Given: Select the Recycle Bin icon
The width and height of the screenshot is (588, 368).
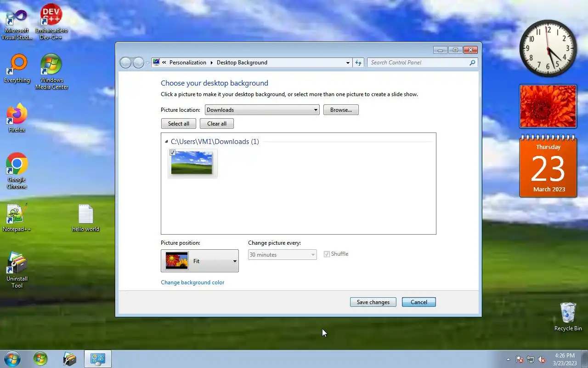Looking at the screenshot, I should (x=568, y=316).
